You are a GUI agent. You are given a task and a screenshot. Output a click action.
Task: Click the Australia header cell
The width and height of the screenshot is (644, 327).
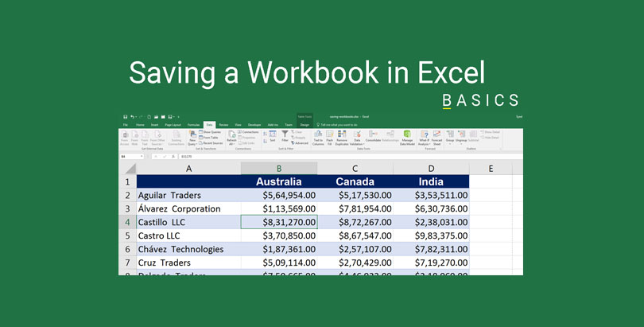pos(279,181)
